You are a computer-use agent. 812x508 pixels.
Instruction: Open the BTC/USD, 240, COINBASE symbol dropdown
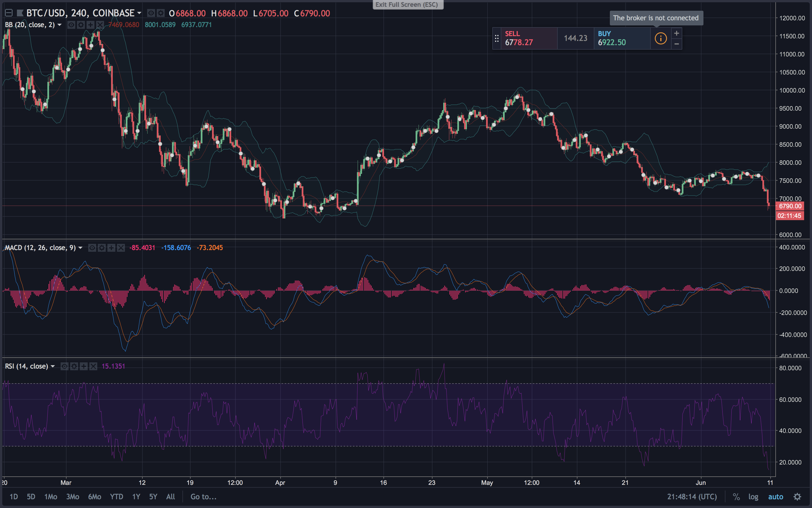point(139,13)
